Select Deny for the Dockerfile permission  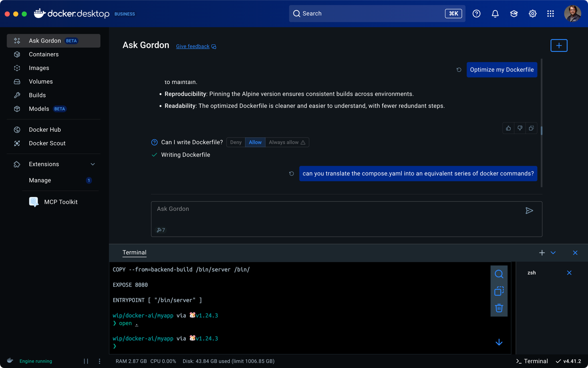coord(235,142)
